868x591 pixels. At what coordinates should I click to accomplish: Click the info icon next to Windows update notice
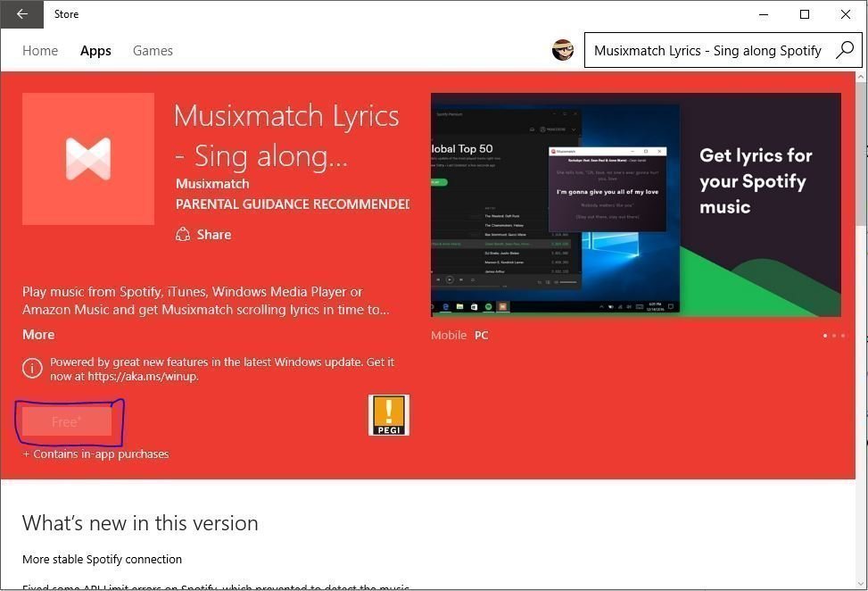pyautogui.click(x=32, y=369)
